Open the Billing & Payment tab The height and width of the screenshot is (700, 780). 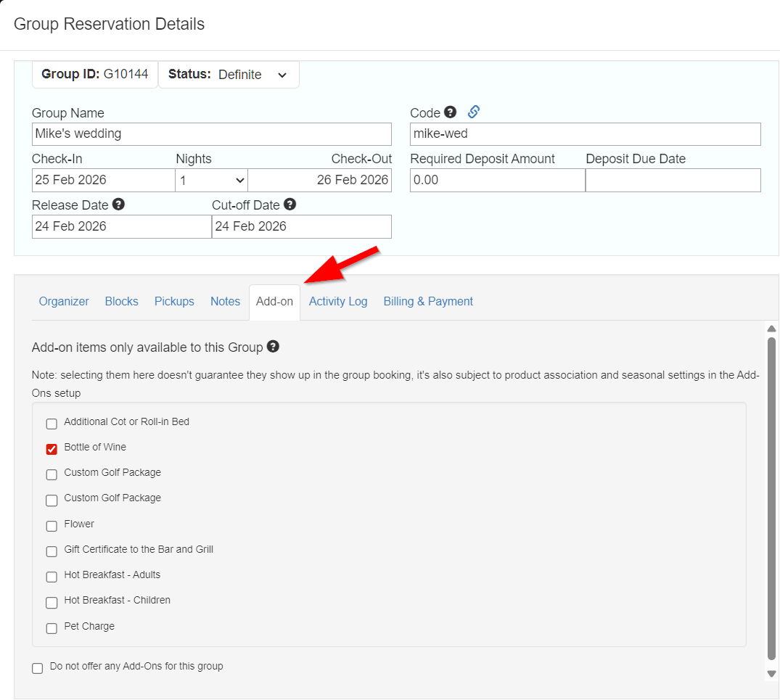(428, 302)
